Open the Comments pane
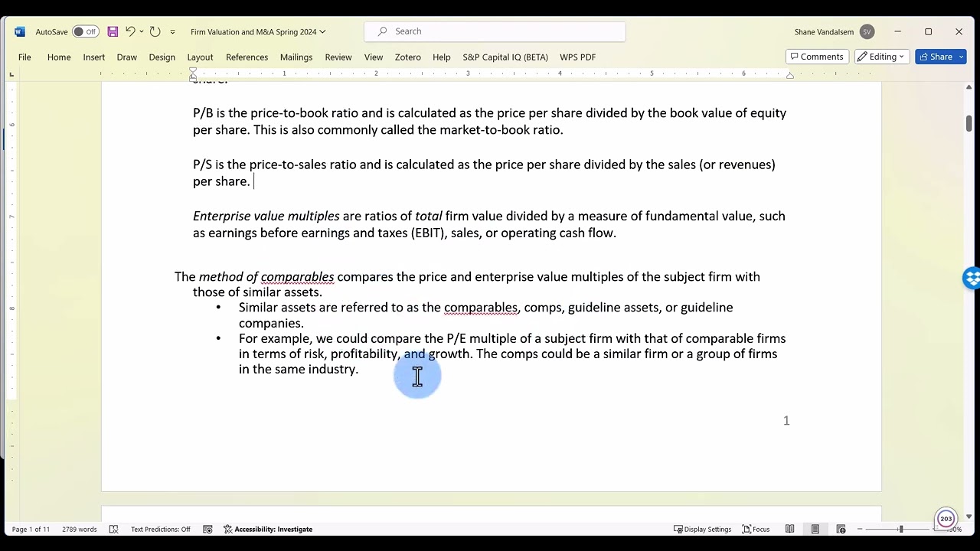This screenshot has width=980, height=551. [x=817, y=57]
